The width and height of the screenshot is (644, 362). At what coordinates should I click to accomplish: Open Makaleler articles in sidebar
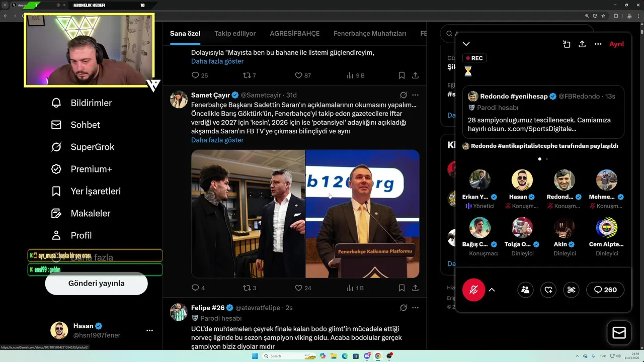(x=80, y=213)
